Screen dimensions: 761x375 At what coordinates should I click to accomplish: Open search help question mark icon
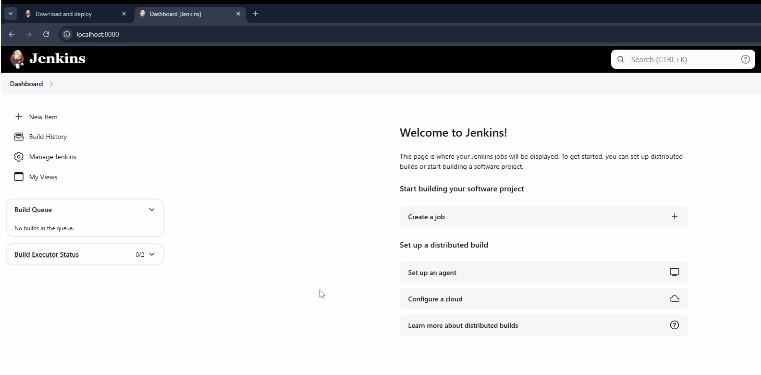click(x=745, y=59)
